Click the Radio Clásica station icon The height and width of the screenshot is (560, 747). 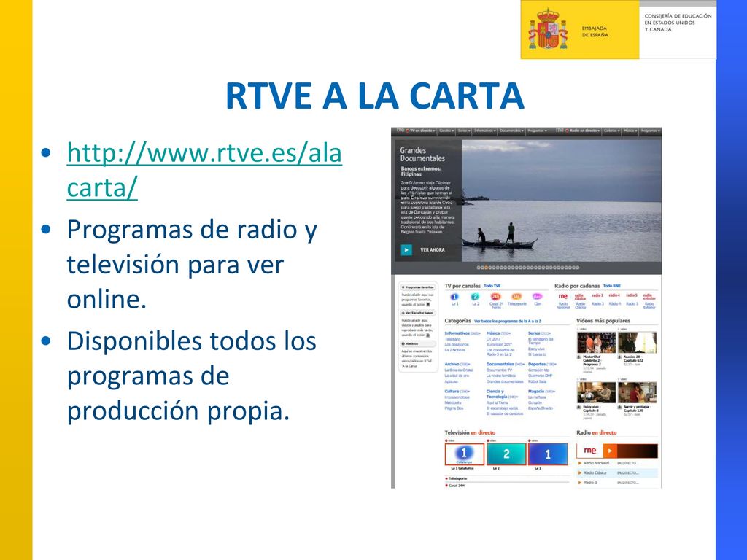(x=580, y=297)
